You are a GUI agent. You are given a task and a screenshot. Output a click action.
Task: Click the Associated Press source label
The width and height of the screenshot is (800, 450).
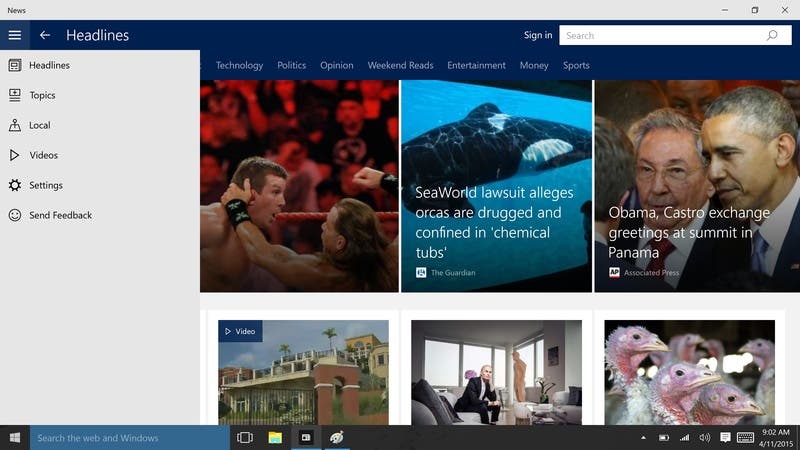[652, 273]
